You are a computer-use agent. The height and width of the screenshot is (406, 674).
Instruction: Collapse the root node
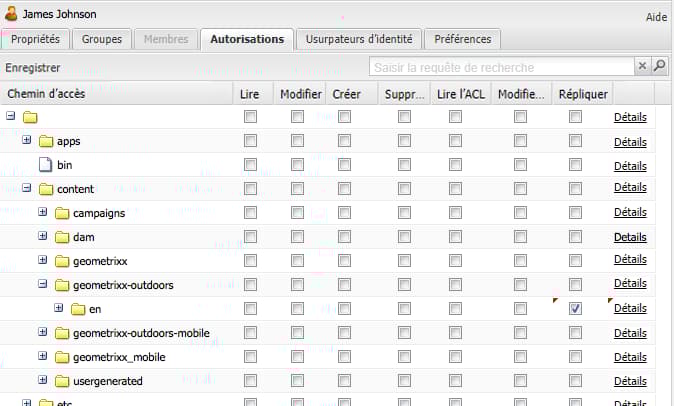(x=11, y=116)
